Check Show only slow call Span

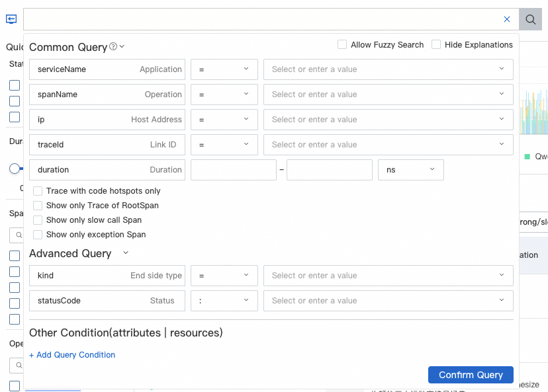[x=38, y=220]
